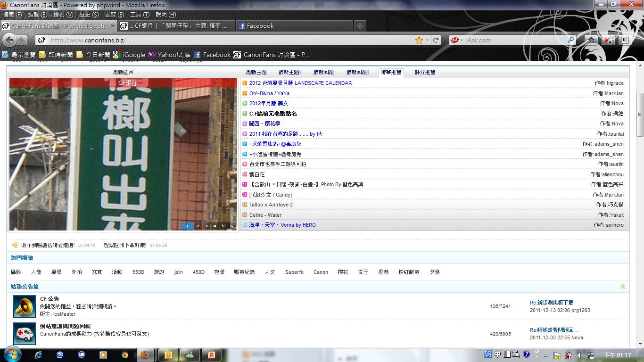This screenshot has width=644, height=362.
Task: Click the volume speaker tray icon
Action: 579,354
